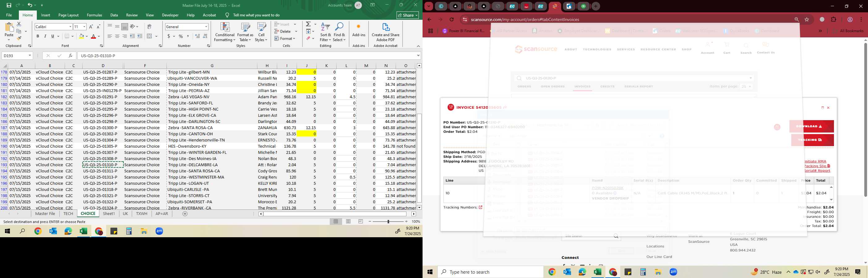Click the zoom slider in Excel status bar
868x278 pixels.
[388, 221]
